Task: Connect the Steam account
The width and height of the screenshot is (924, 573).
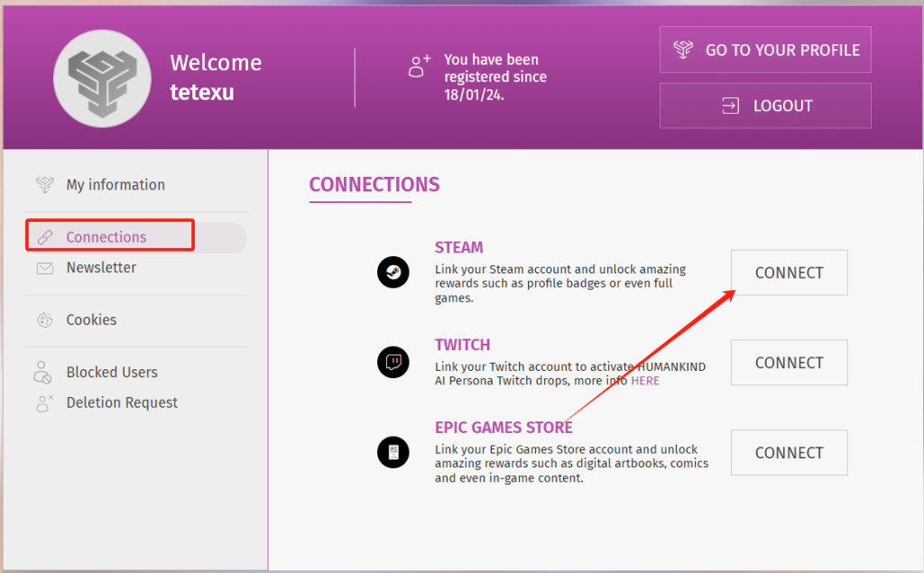Action: tap(789, 273)
